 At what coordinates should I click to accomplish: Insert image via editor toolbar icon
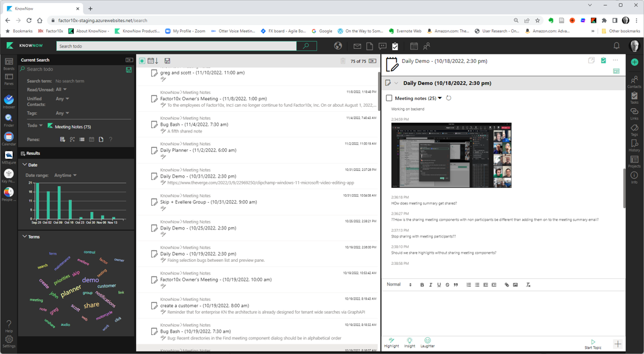515,285
